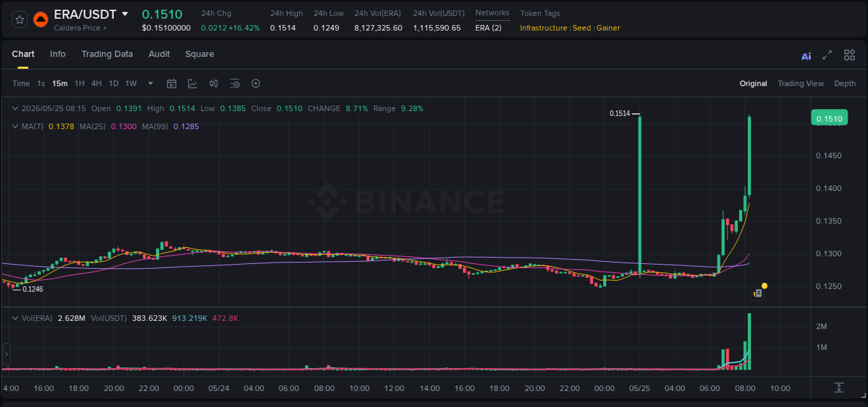This screenshot has height=407, width=868.
Task: Click the 0.1400 price axis label
Action: (x=829, y=188)
